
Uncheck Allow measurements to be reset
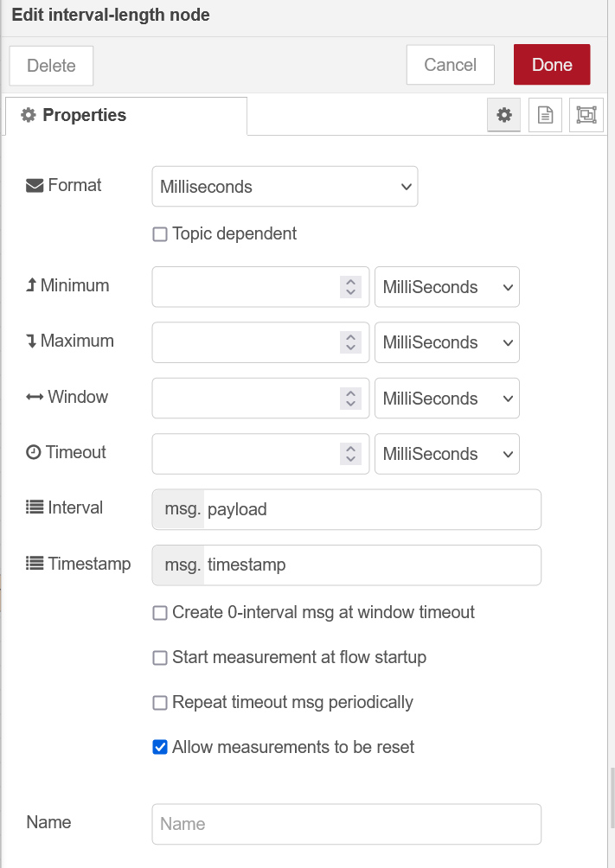(160, 748)
